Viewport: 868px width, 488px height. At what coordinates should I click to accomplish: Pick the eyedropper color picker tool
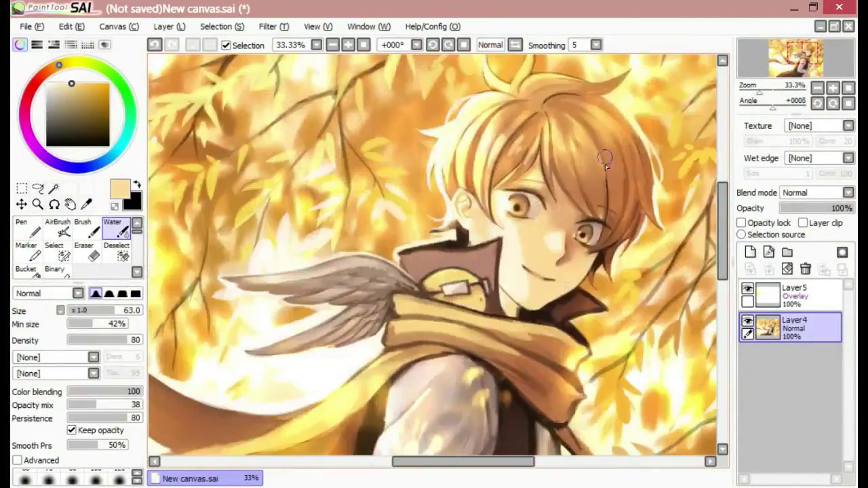[87, 204]
